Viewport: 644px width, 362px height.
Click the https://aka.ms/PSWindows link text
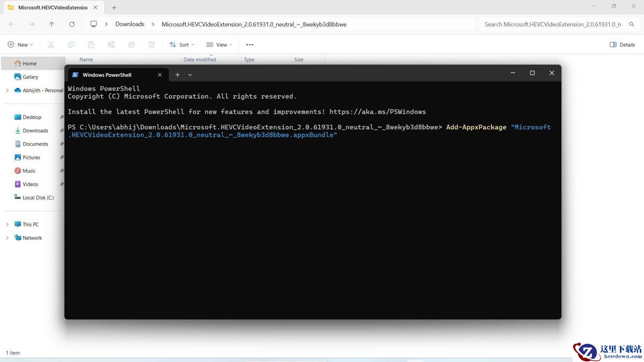(x=377, y=112)
